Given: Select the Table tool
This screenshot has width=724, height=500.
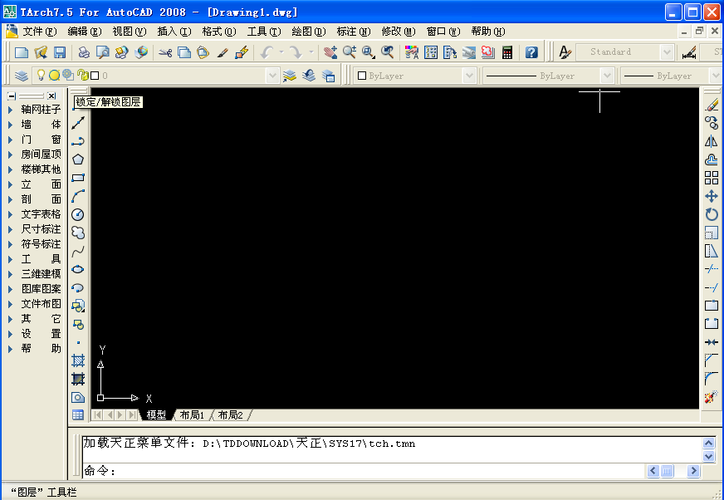Looking at the screenshot, I should [x=78, y=415].
